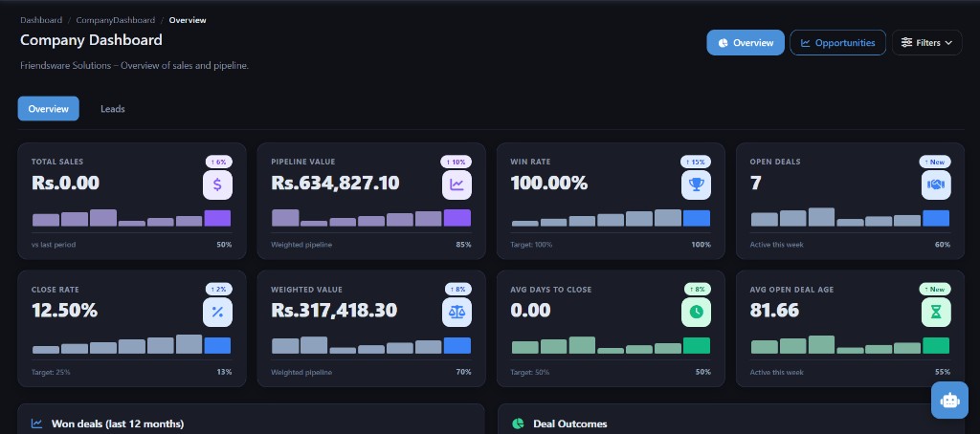Click the sliders icon in the Filters button

[906, 42]
